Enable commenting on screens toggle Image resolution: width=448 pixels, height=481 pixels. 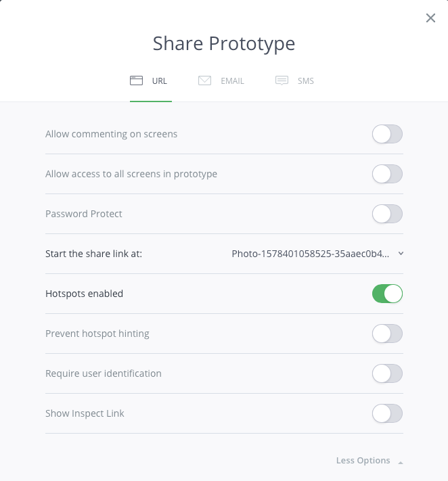(x=387, y=134)
